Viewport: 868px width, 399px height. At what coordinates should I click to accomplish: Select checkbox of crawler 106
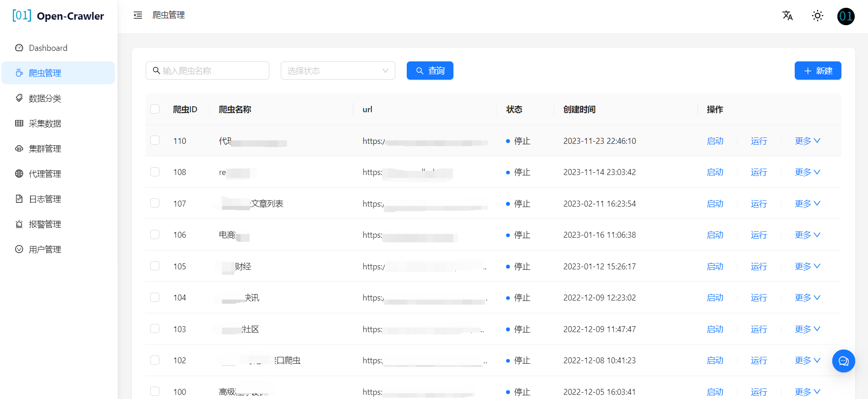click(x=155, y=235)
